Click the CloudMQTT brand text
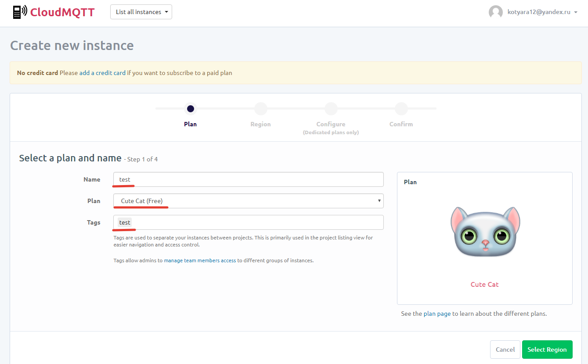The image size is (588, 364). coord(62,12)
